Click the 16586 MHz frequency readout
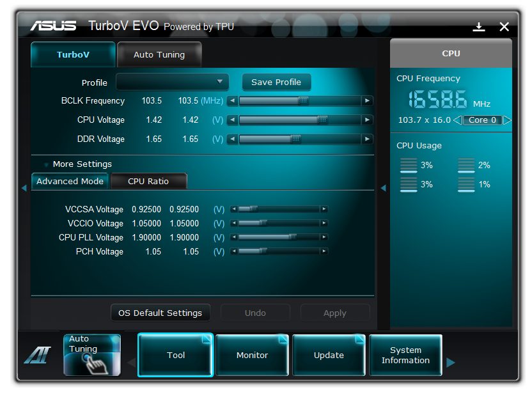The height and width of the screenshot is (399, 532). point(437,99)
